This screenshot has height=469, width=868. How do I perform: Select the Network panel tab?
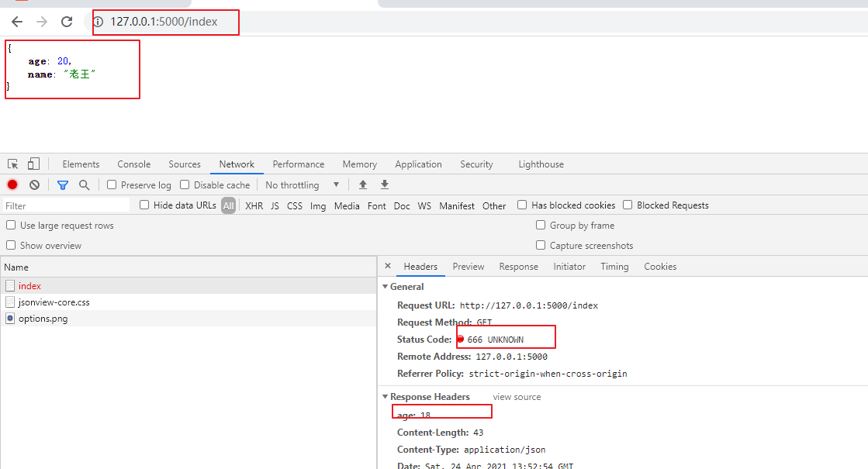tap(237, 164)
